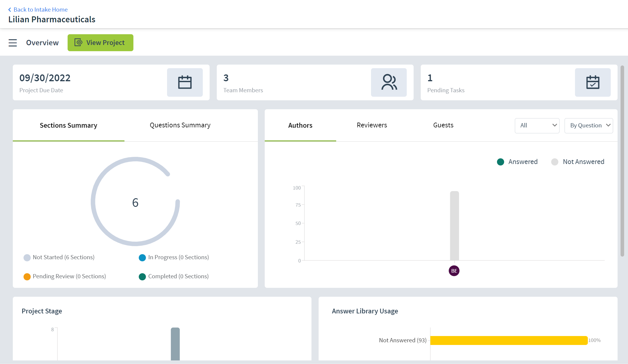628x364 pixels.
Task: Click the gray Project Stage chart bar
Action: [175, 344]
